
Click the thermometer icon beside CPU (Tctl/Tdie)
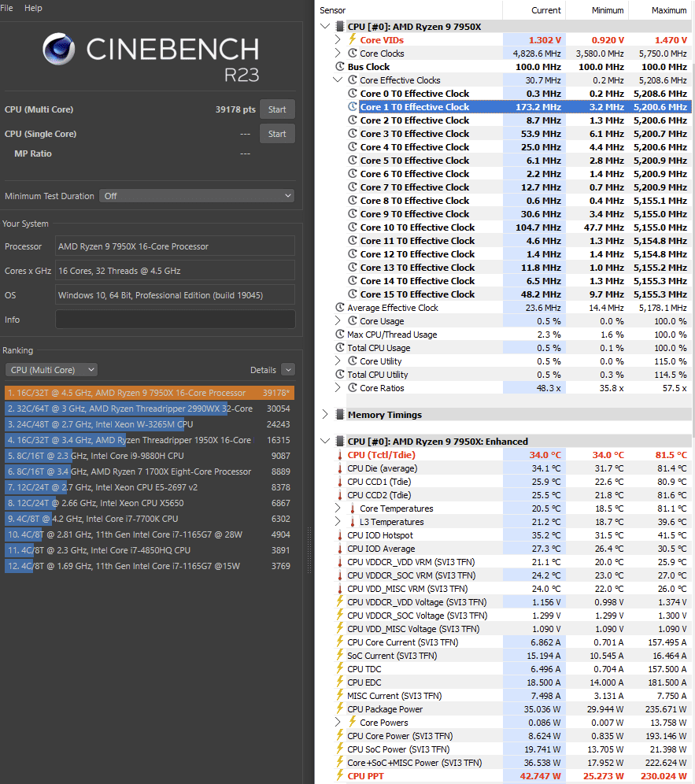pyautogui.click(x=340, y=454)
